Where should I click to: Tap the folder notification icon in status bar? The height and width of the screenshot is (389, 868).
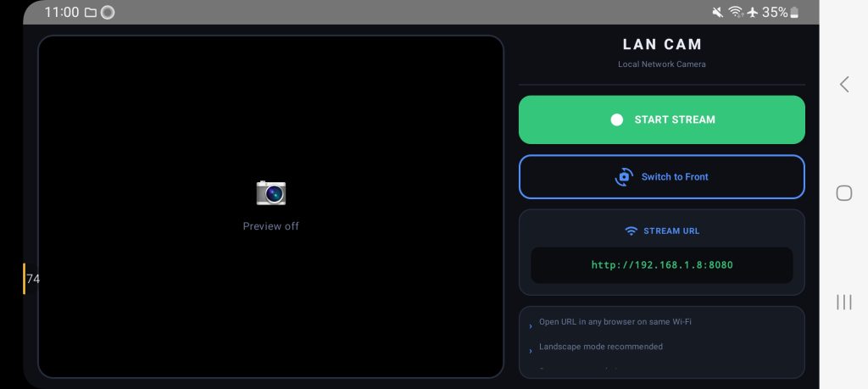[90, 12]
